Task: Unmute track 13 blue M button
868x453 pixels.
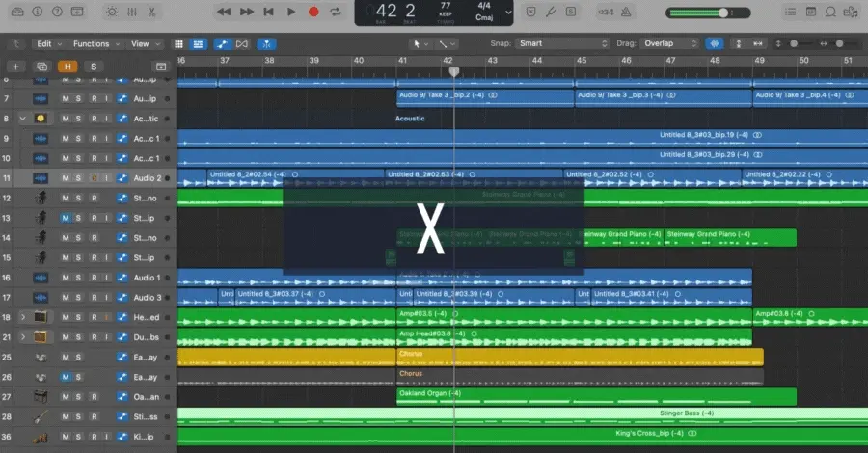Action: pos(66,218)
